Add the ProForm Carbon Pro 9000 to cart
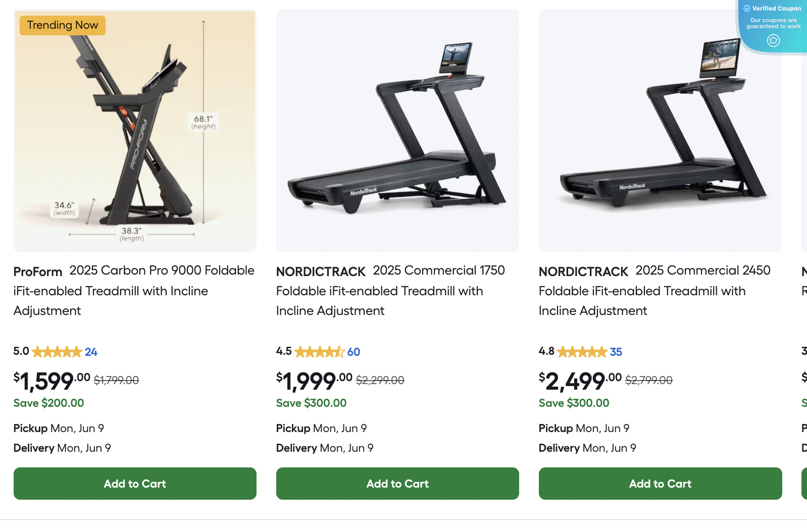The image size is (807, 532). (134, 484)
